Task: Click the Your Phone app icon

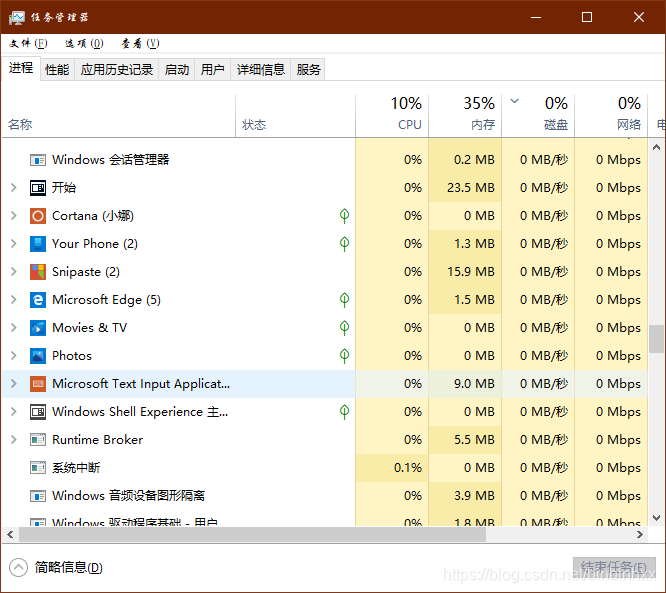Action: [x=38, y=244]
